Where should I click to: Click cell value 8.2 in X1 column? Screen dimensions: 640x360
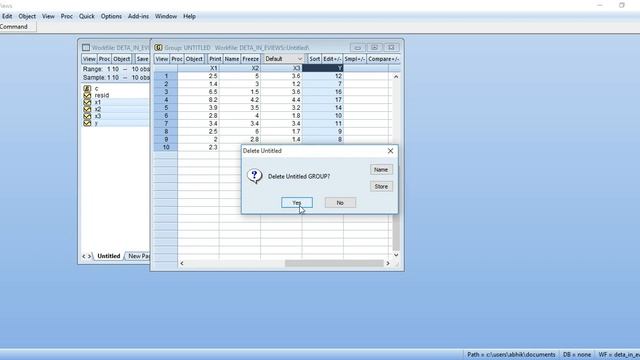pyautogui.click(x=198, y=100)
